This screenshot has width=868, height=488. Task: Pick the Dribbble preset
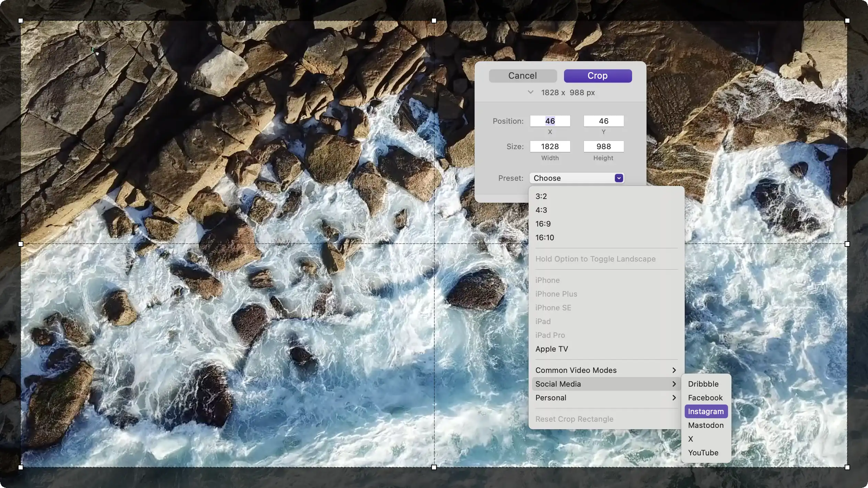pos(703,384)
